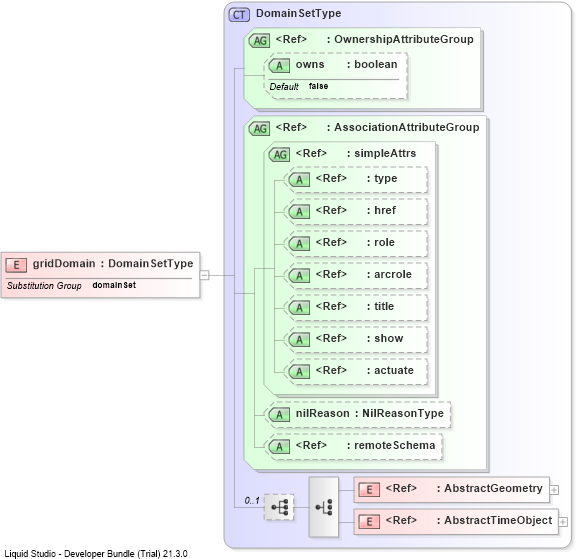Image resolution: width=576 pixels, height=559 pixels.
Task: Select ': AbstractTimeObject' text
Action: (494, 520)
